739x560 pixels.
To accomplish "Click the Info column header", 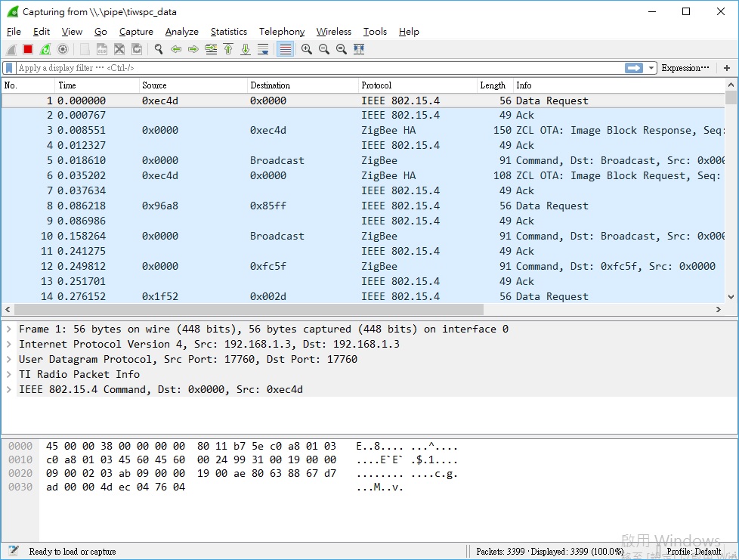I will (x=619, y=85).
